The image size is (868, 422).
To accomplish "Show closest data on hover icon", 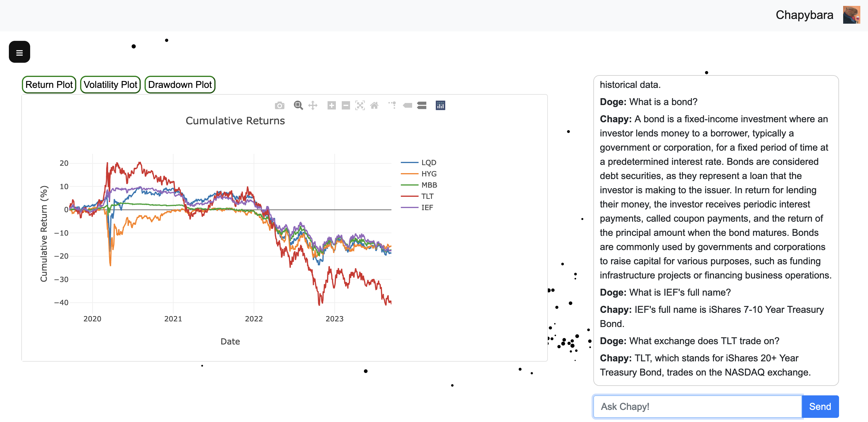I will [407, 106].
